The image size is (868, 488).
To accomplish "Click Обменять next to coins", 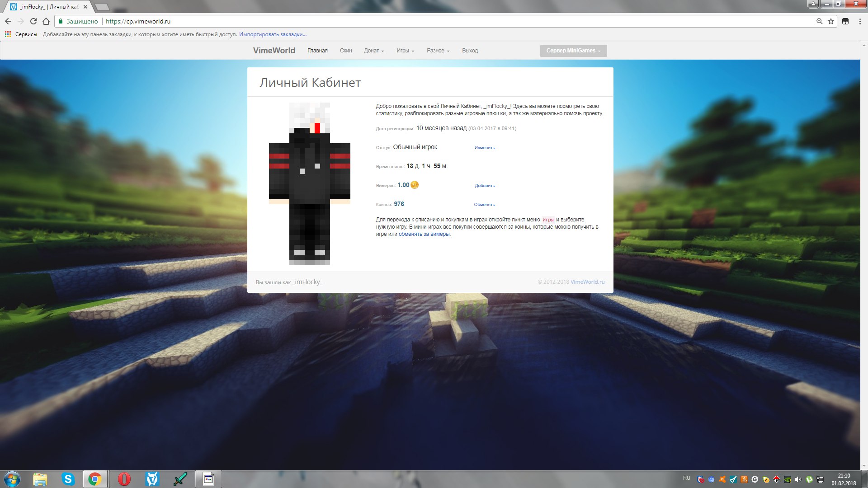I will [484, 205].
